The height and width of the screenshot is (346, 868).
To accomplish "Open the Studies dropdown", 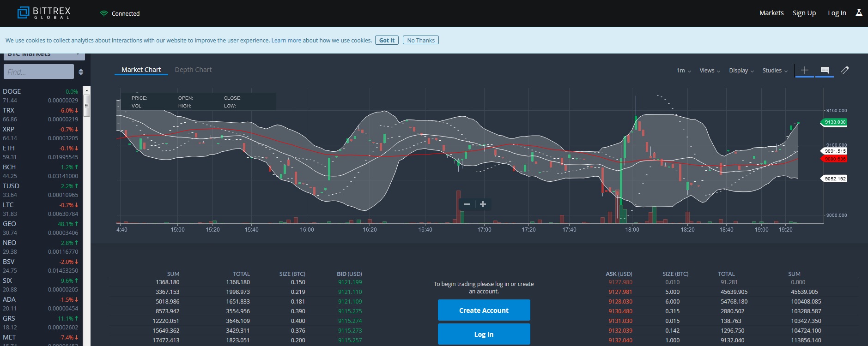I will (775, 71).
